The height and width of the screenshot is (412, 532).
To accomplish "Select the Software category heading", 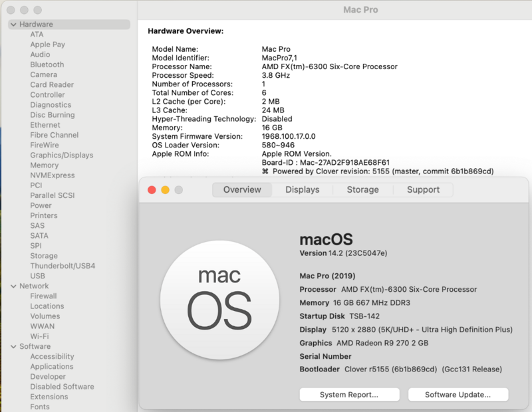I will (x=35, y=346).
